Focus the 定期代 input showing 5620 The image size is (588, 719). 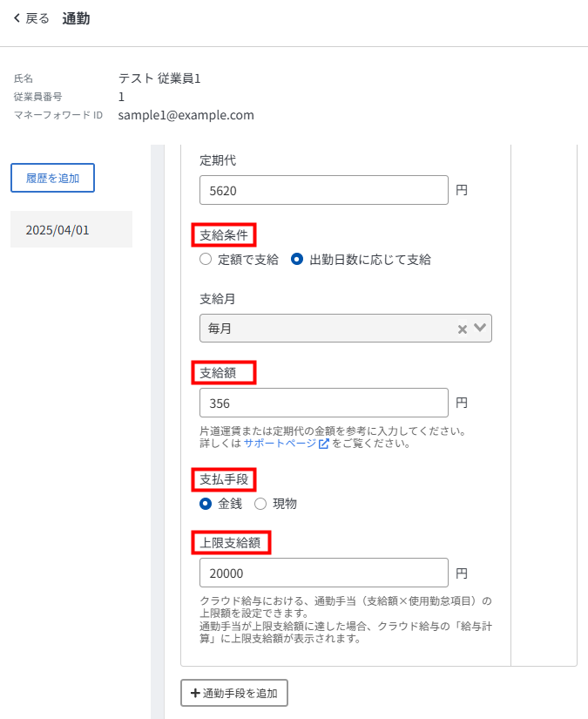click(x=323, y=190)
